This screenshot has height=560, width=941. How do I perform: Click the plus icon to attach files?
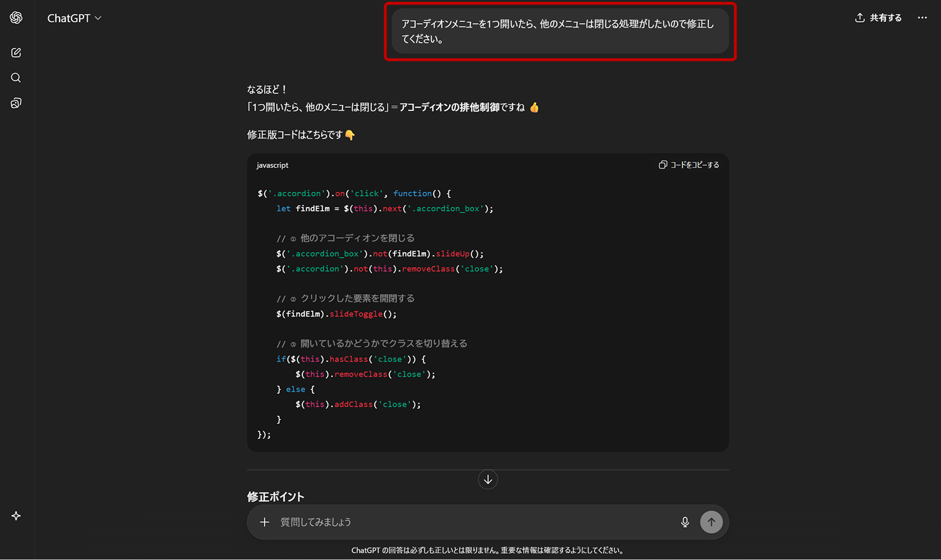click(265, 522)
